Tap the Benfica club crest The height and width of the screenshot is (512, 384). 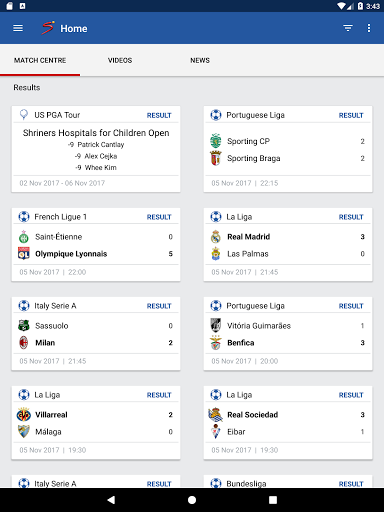click(216, 343)
